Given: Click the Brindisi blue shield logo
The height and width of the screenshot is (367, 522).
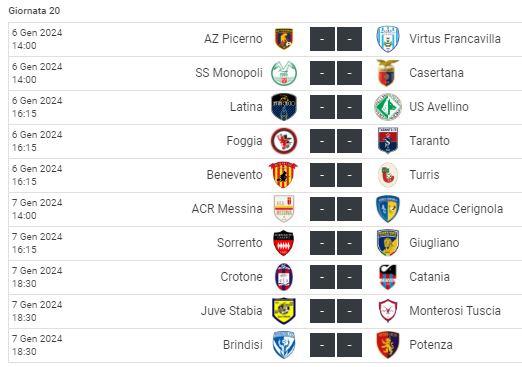Looking at the screenshot, I should tap(284, 345).
